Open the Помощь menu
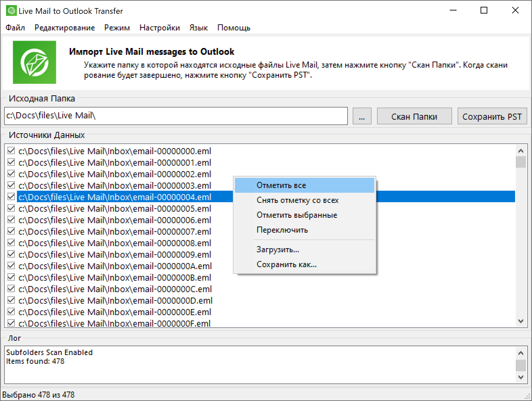 pyautogui.click(x=234, y=28)
